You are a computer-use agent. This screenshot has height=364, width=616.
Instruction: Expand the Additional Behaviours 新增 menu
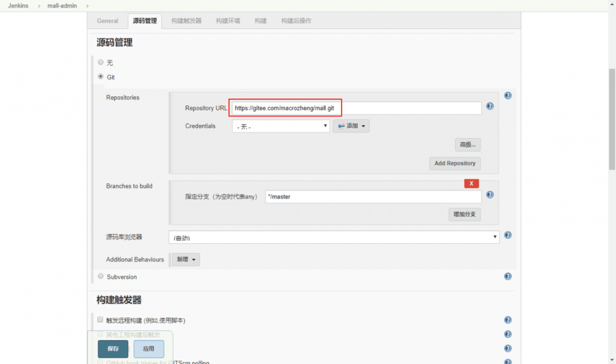coord(184,259)
